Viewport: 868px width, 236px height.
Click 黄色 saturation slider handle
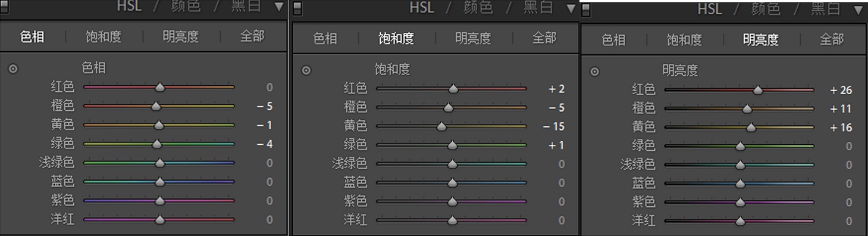coord(441,127)
